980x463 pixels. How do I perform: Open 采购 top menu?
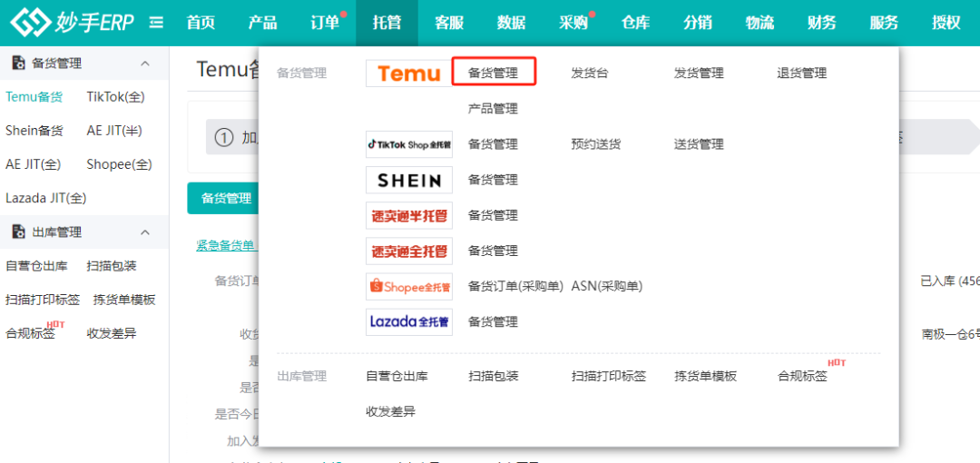click(x=573, y=24)
